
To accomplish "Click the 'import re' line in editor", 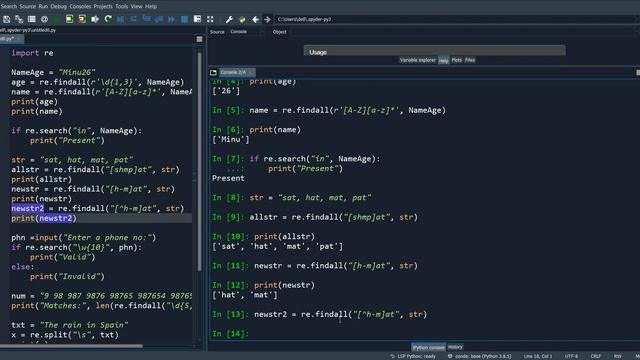I will tap(32, 53).
